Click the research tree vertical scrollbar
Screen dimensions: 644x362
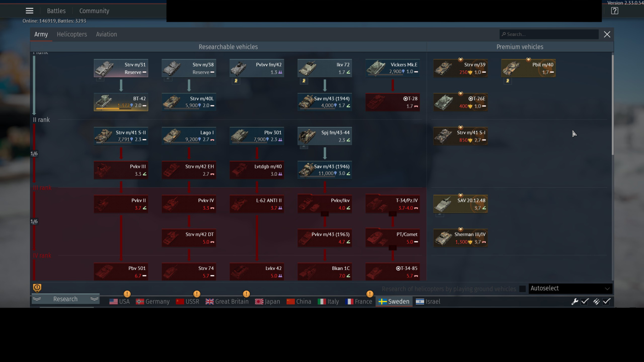click(612, 105)
